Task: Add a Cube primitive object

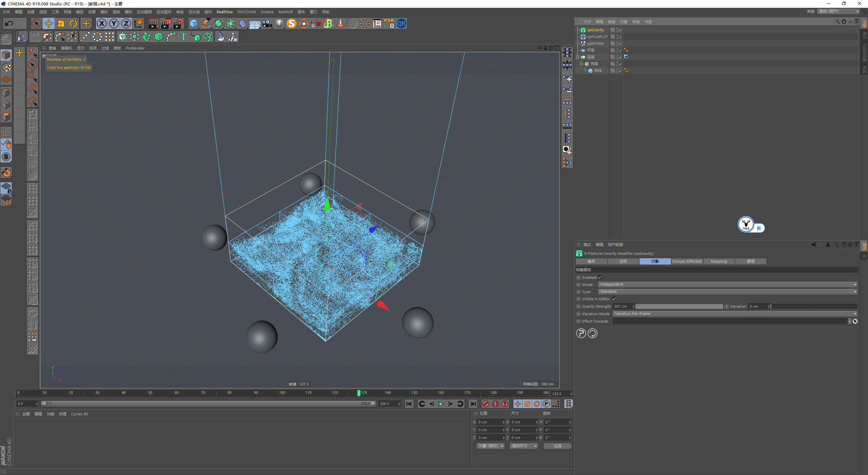Action: pos(194,23)
